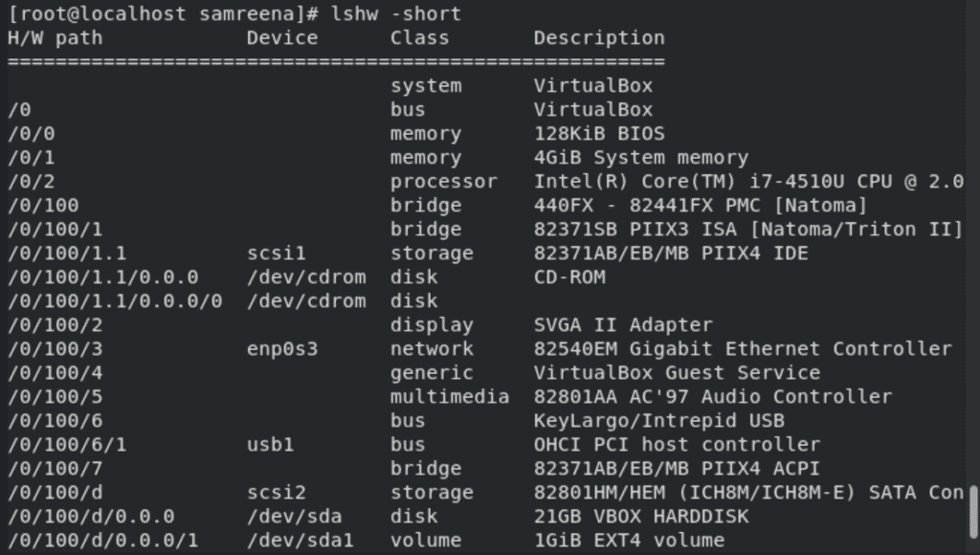Click the Intel Core i7-4510U description

coord(747,182)
